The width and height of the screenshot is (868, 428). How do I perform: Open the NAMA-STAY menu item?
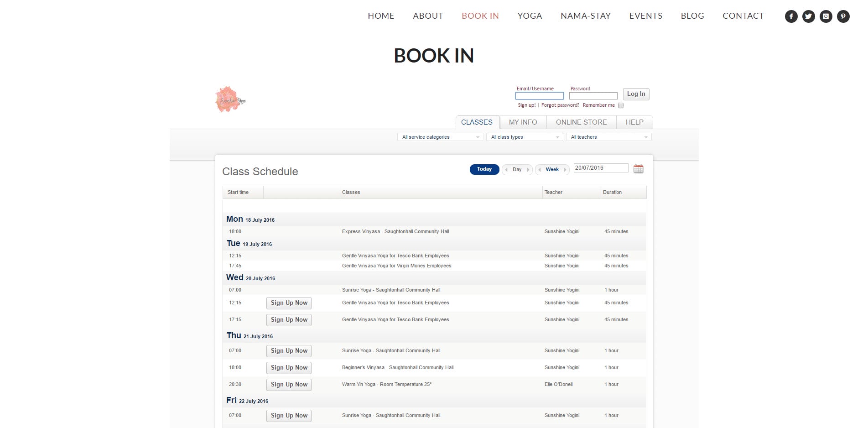tap(586, 16)
